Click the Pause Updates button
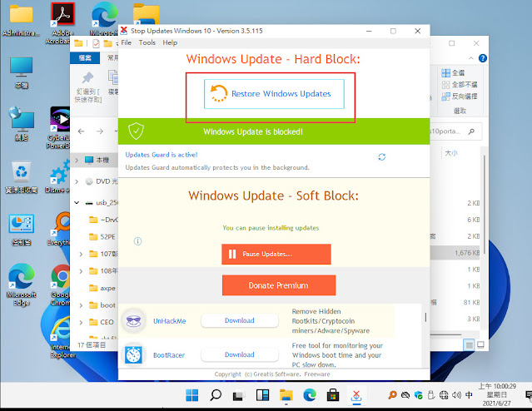532x411 pixels. 276,254
